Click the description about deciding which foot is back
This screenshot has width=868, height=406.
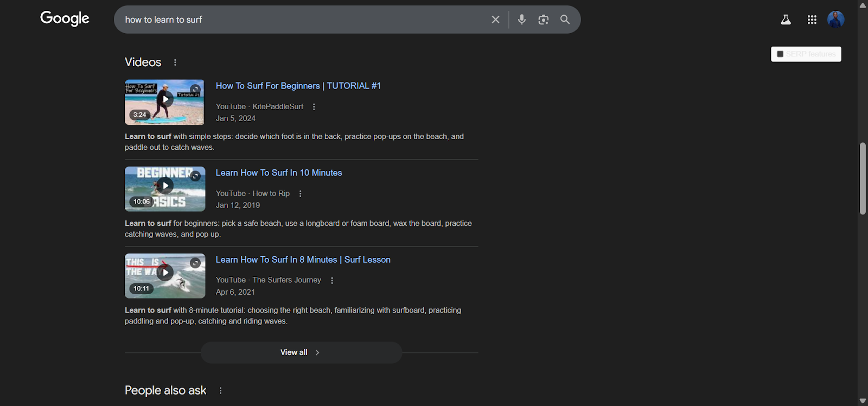294,142
